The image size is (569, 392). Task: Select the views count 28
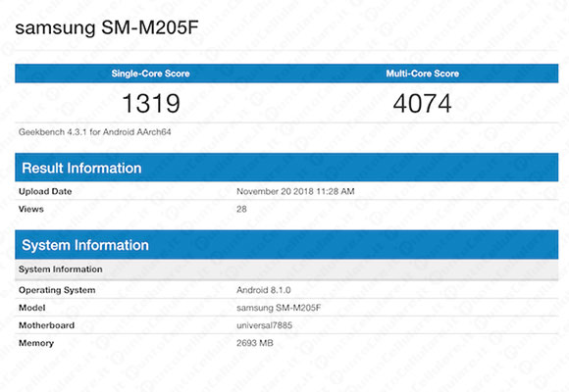[241, 210]
